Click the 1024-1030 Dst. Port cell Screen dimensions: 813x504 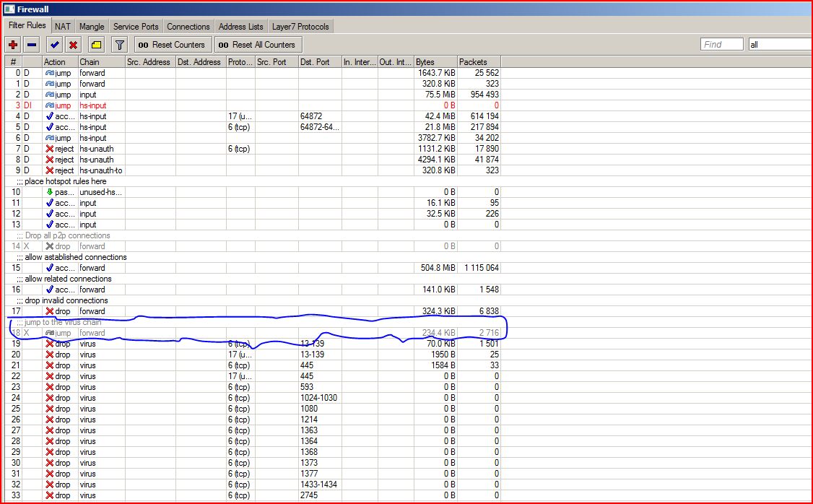(319, 398)
